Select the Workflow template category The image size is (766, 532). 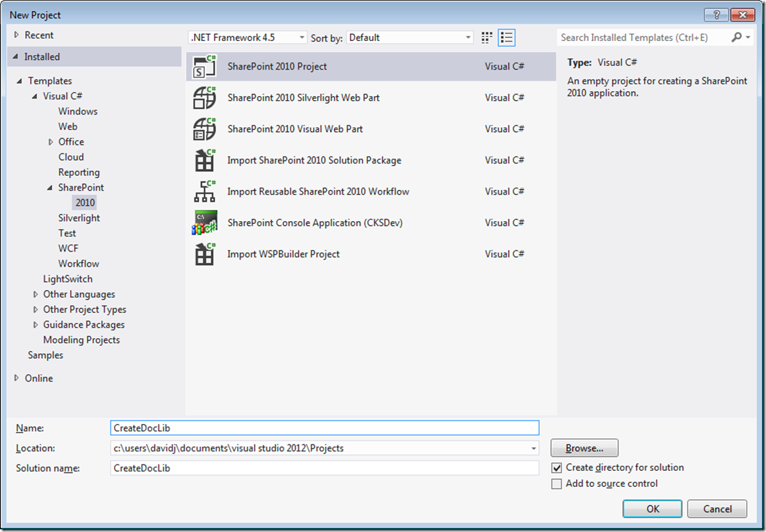[x=79, y=264]
